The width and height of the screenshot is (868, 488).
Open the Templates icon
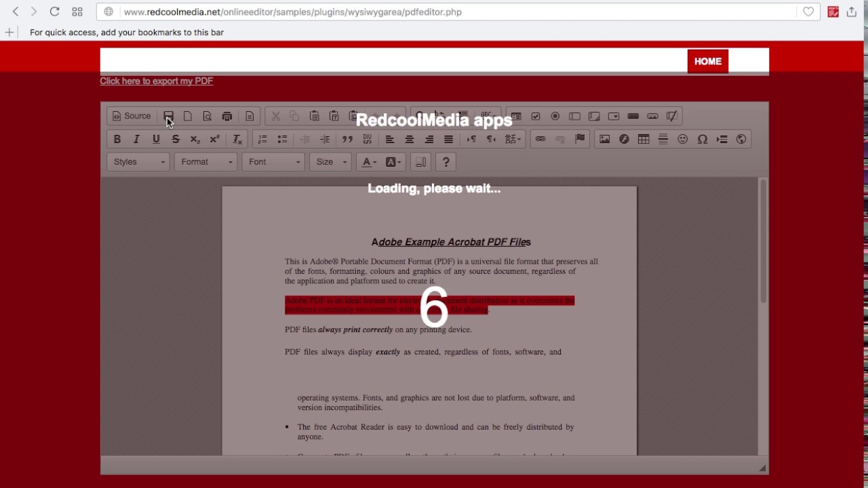tap(250, 116)
